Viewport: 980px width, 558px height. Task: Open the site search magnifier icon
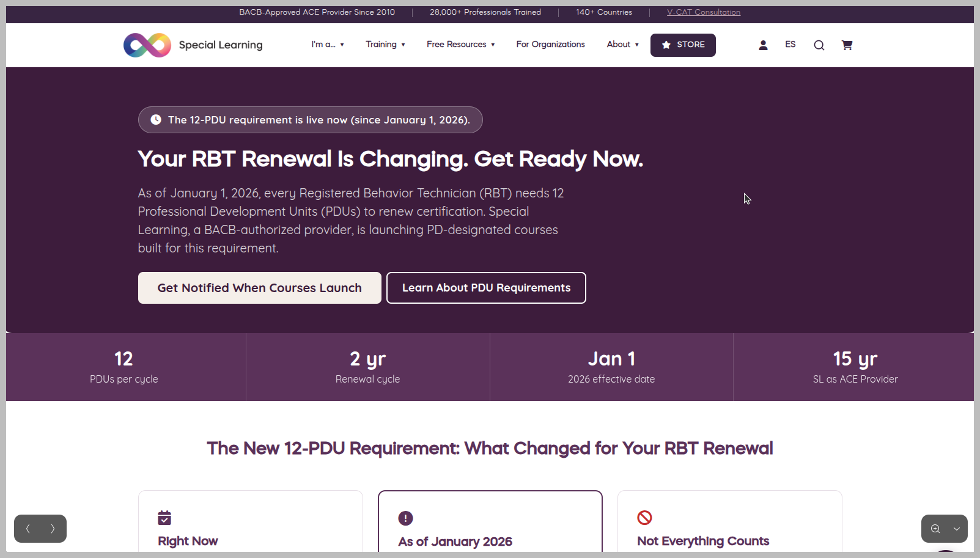tap(819, 45)
